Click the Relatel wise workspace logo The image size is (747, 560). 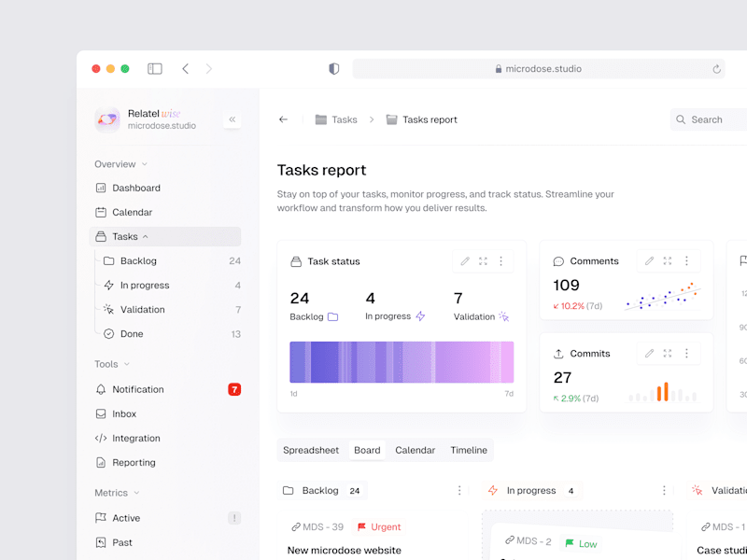click(x=107, y=119)
